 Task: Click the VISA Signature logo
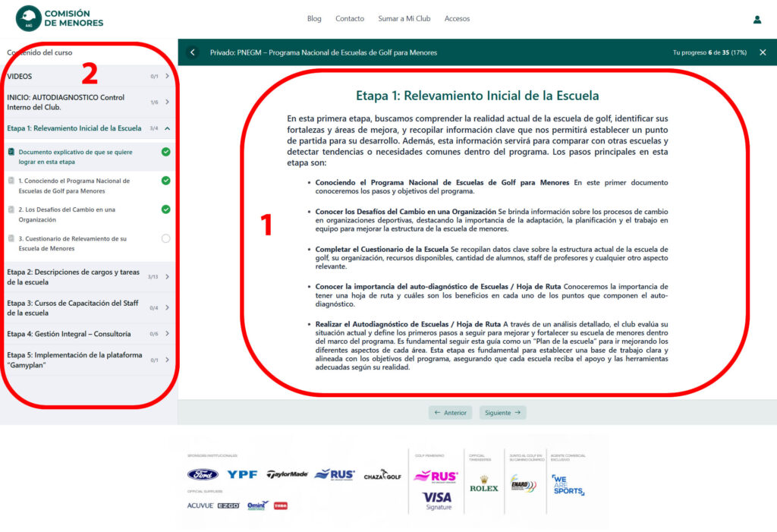(x=438, y=500)
